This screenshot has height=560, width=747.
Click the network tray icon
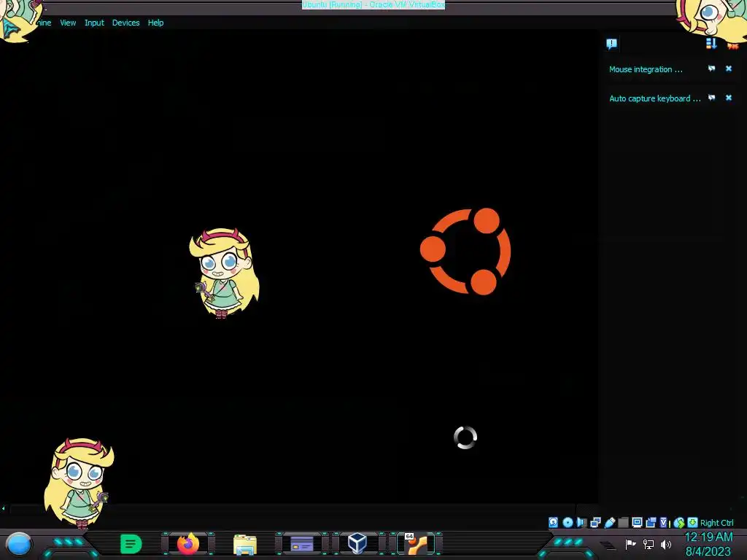tap(649, 544)
